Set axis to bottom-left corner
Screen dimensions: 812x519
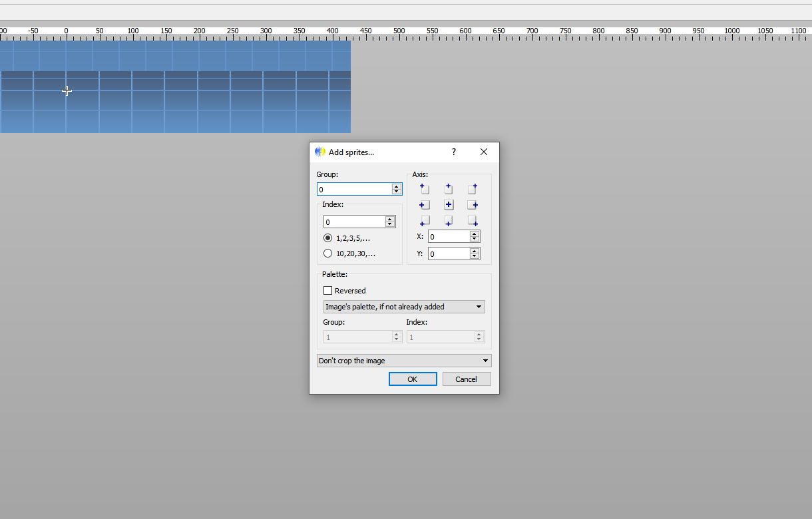tap(425, 221)
